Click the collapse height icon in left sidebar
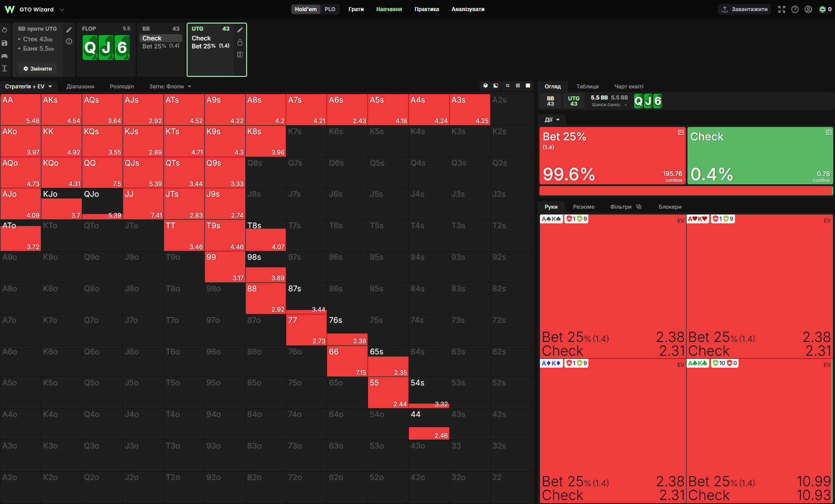This screenshot has height=504, width=835. click(x=4, y=68)
